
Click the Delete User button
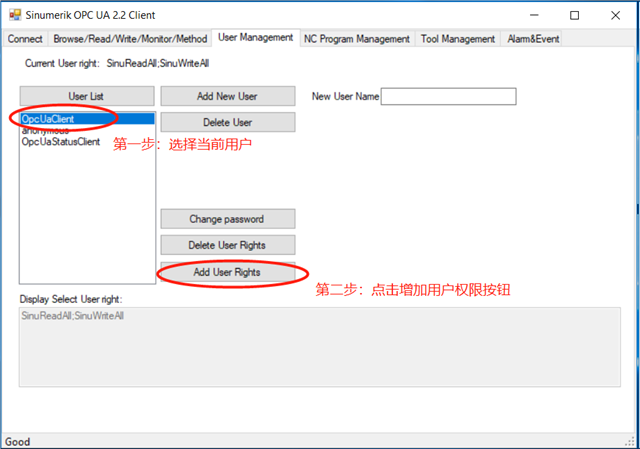pyautogui.click(x=227, y=122)
